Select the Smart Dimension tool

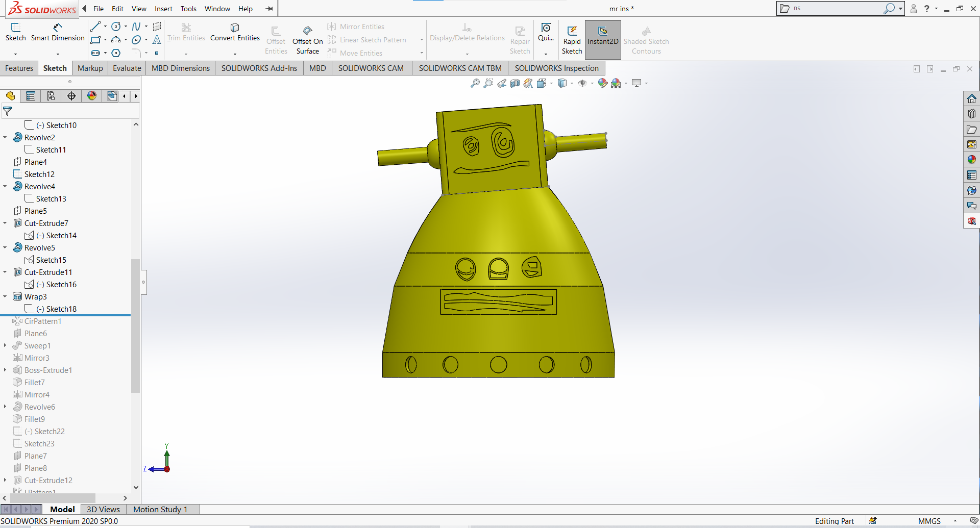57,32
